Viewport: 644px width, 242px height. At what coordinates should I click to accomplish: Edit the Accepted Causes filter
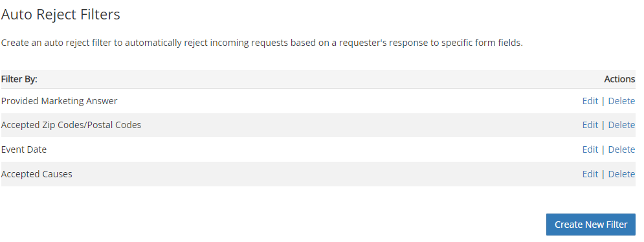coord(590,174)
